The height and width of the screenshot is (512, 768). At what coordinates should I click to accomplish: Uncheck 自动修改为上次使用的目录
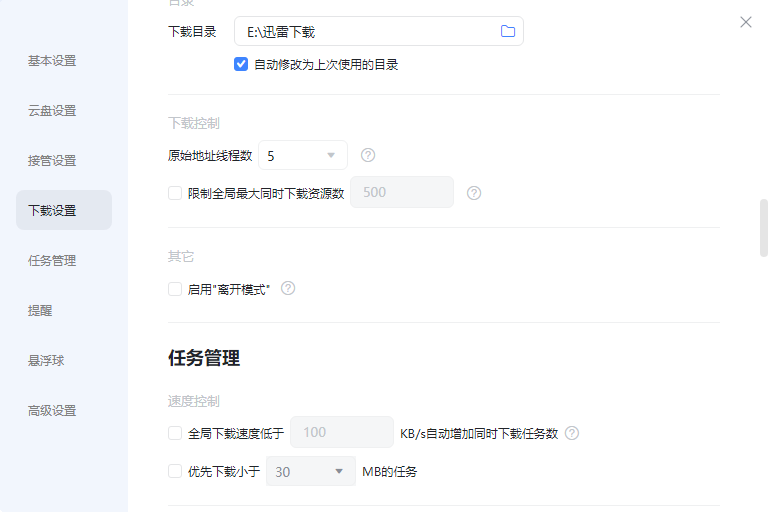[241, 64]
